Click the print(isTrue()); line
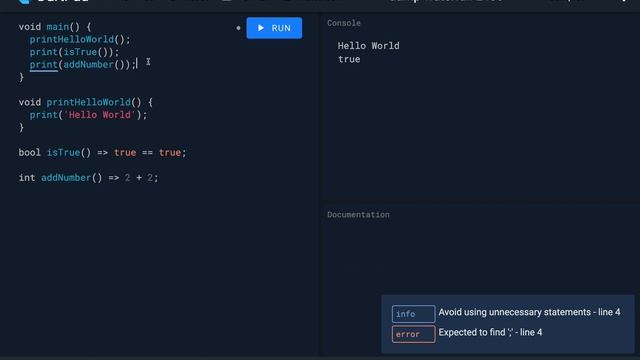This screenshot has height=360, width=640. point(74,52)
